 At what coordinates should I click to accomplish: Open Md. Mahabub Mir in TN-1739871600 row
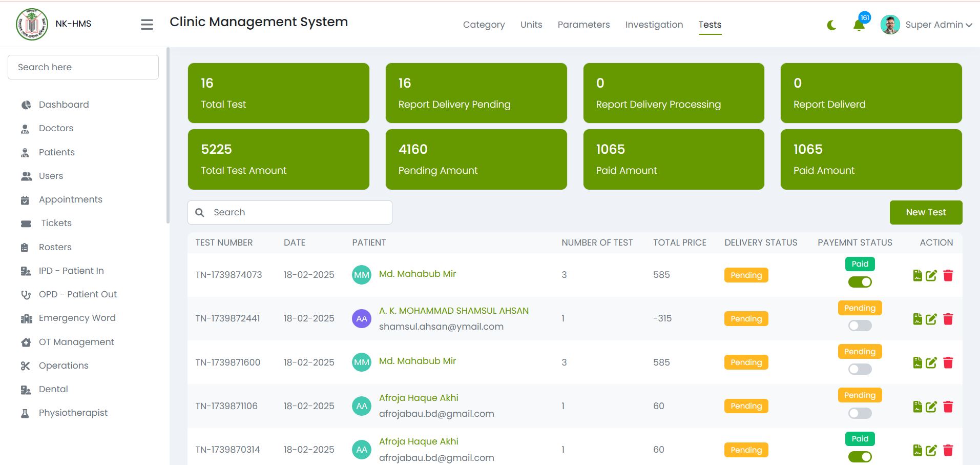418,361
